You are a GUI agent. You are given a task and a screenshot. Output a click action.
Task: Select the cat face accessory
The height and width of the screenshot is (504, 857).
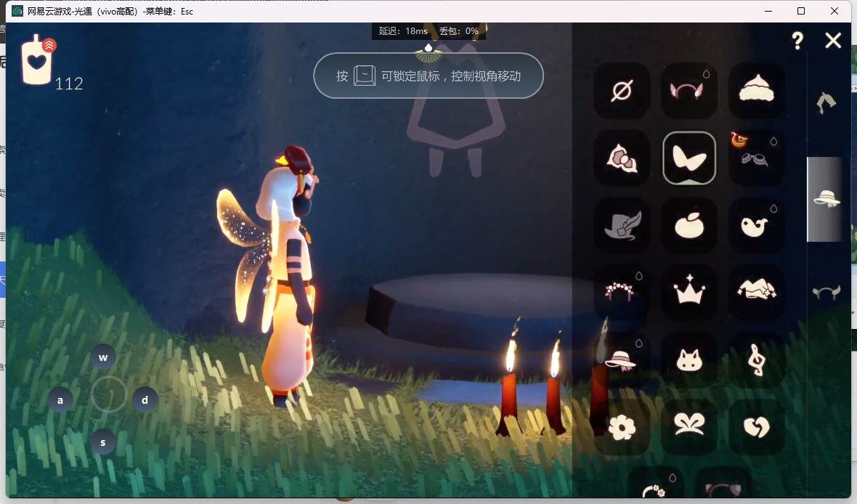[689, 359]
